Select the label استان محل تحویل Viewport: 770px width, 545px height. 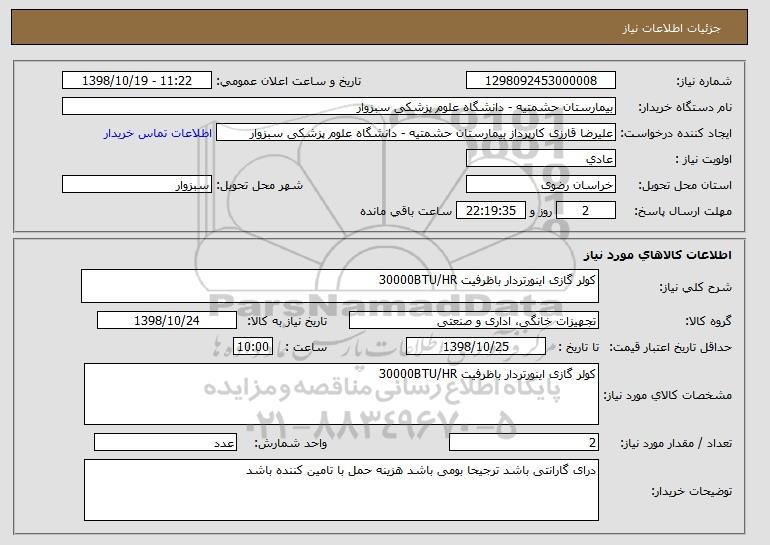685,185
